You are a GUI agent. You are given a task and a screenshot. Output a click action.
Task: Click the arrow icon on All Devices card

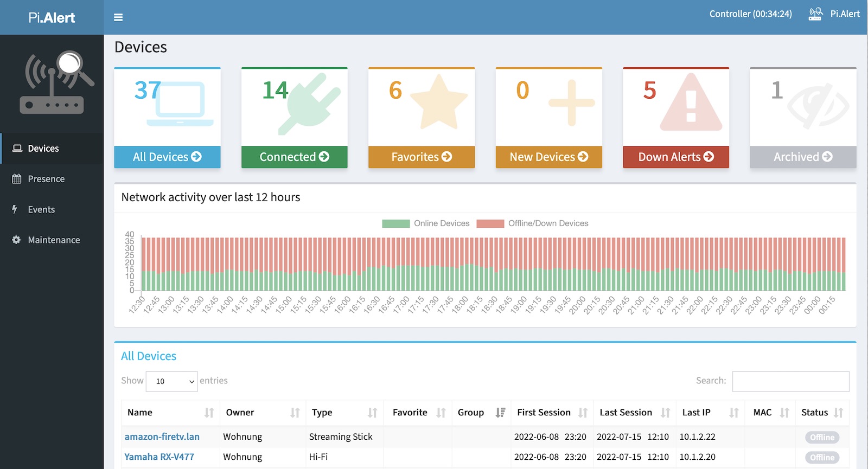coord(196,157)
